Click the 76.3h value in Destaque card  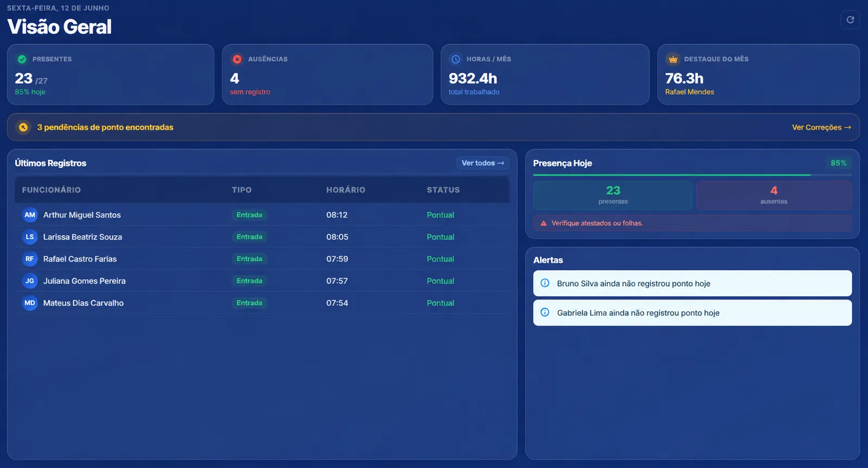(x=685, y=79)
